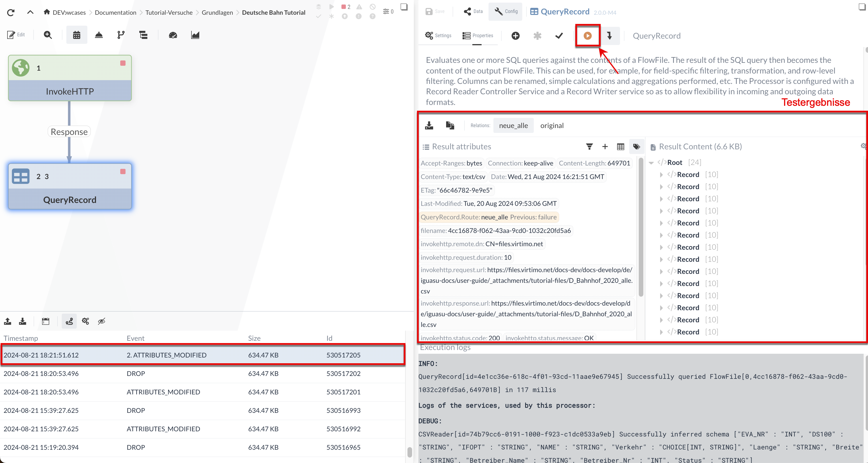Select the provenance row with Id 530517205

click(202, 355)
